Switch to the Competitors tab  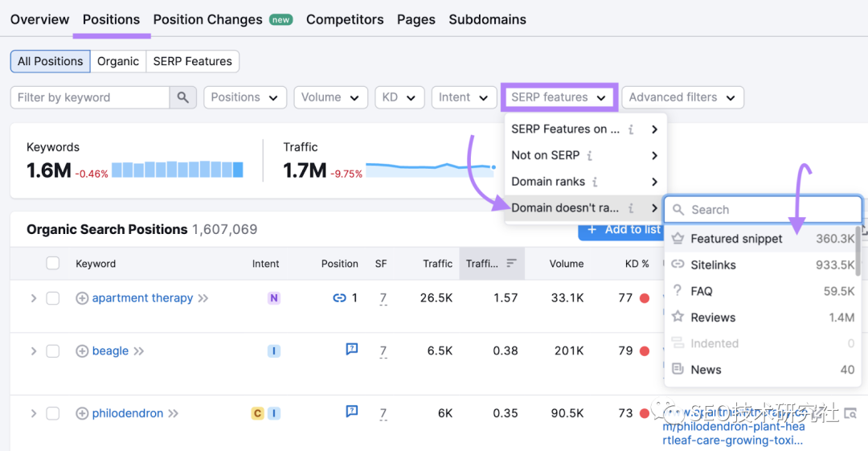(345, 19)
